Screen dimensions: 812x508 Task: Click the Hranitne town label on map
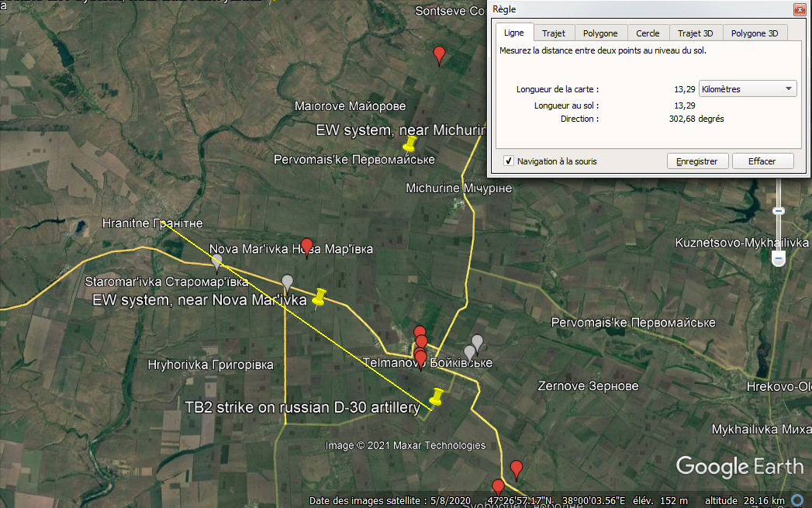click(x=152, y=224)
